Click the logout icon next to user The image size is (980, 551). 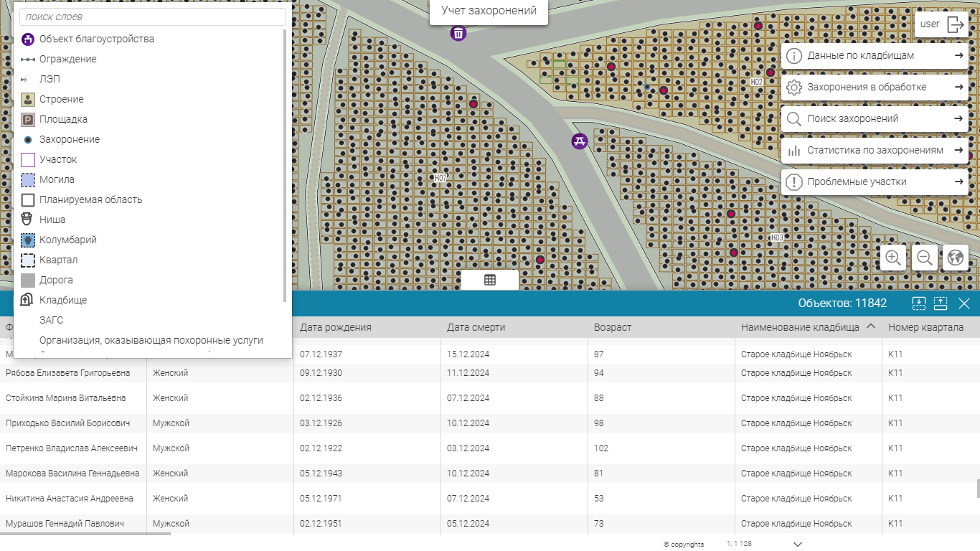point(956,24)
